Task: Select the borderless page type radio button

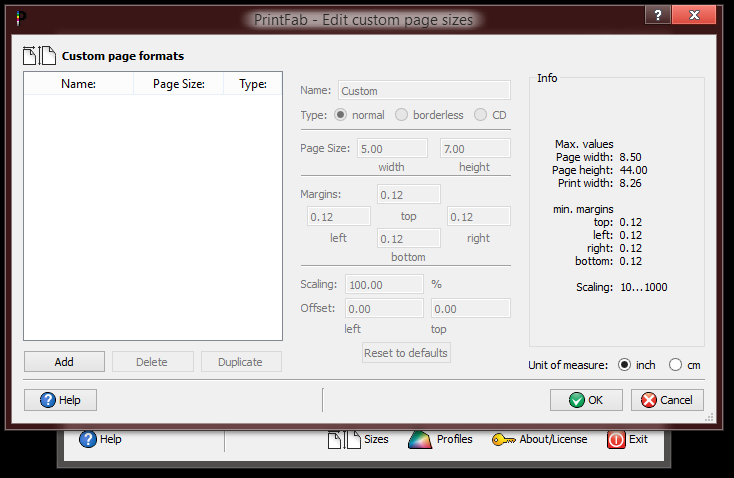Action: click(x=401, y=115)
